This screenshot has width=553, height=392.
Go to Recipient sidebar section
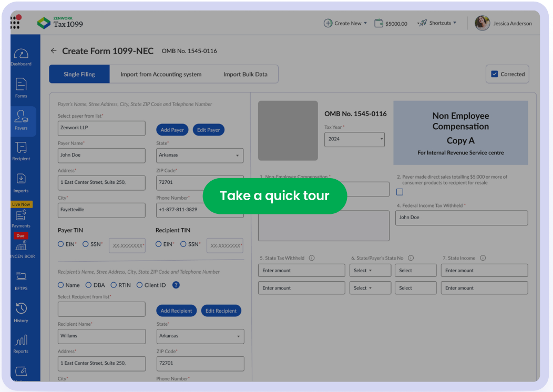pos(21,150)
